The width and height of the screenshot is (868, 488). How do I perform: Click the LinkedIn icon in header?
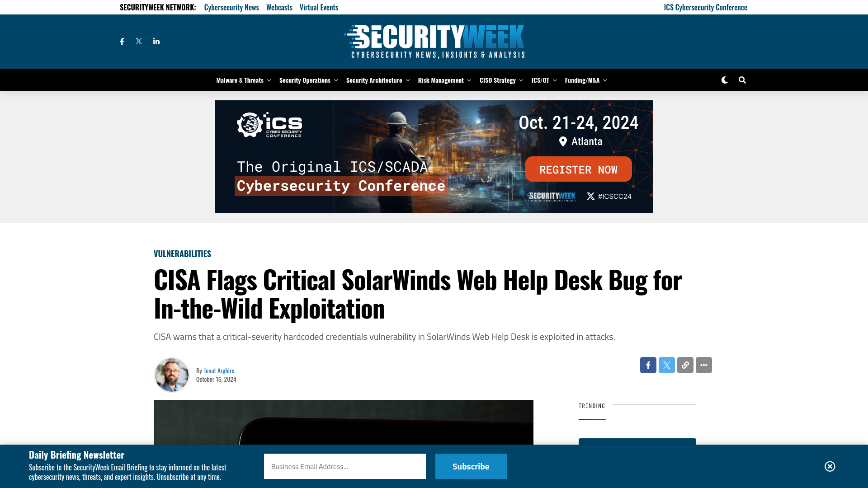(156, 41)
